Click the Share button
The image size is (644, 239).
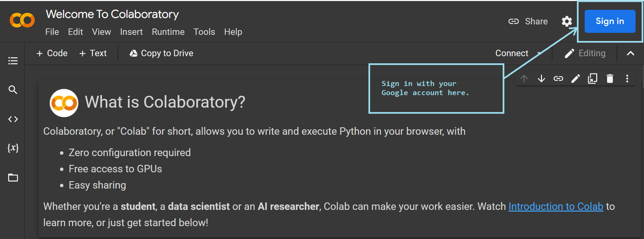coord(528,21)
